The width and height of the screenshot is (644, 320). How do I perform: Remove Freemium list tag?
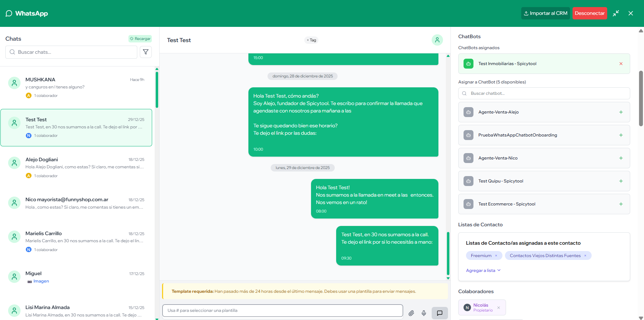pyautogui.click(x=496, y=256)
